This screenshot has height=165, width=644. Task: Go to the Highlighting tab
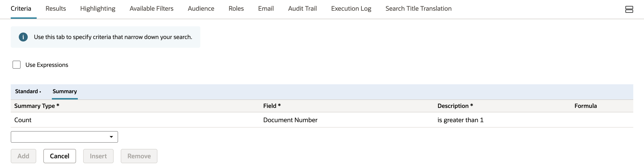coord(98,8)
